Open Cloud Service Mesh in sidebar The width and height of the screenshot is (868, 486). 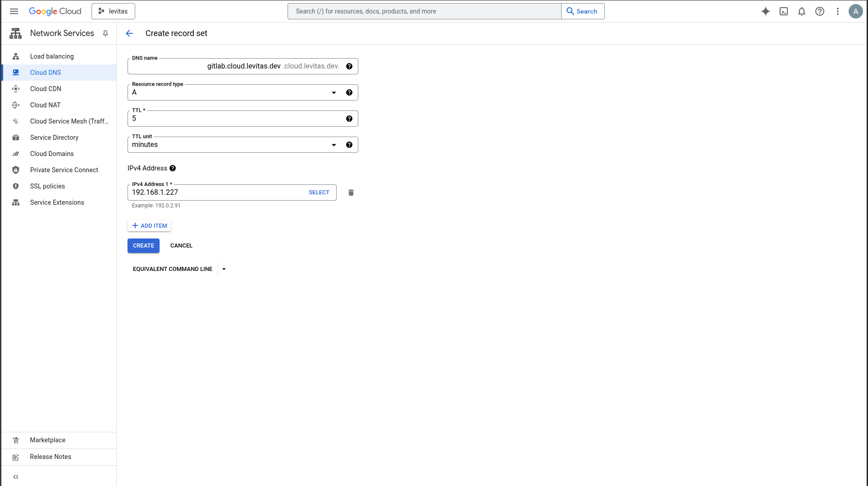[x=59, y=121]
